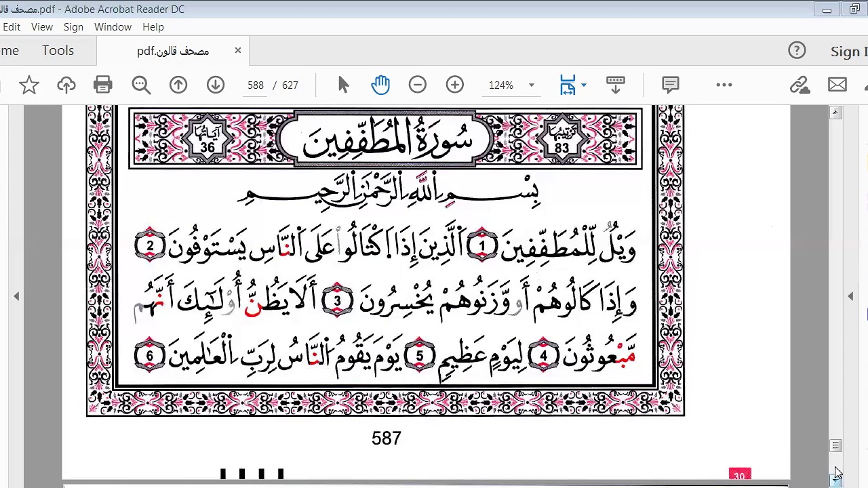Click the vertical scrollbar thumb

pos(835,445)
